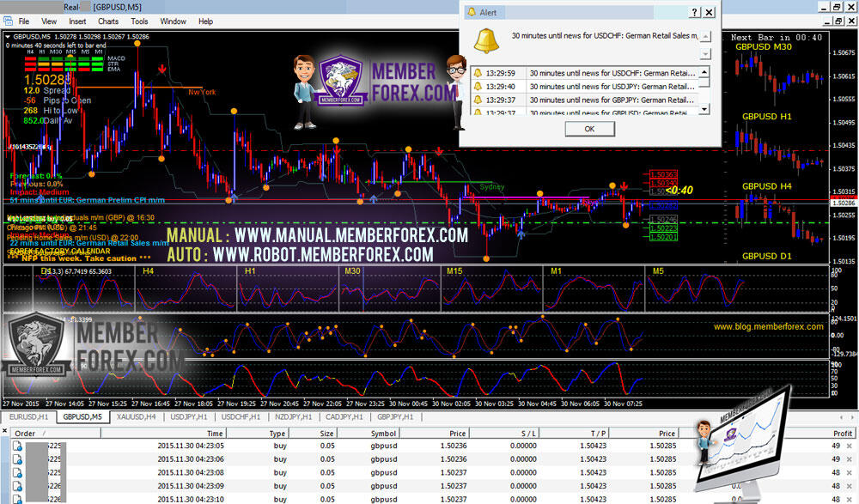Switch to the USDJPY,H1 chart tab
This screenshot has height=504, width=859.
(x=189, y=417)
